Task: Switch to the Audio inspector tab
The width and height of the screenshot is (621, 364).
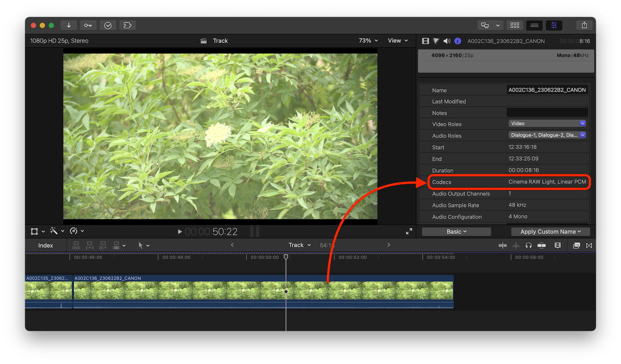Action: click(447, 41)
